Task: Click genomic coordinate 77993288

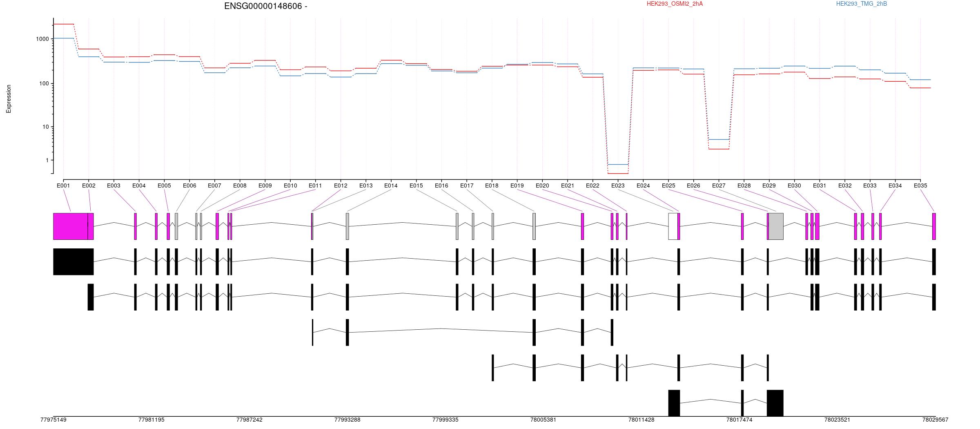Action: [347, 420]
